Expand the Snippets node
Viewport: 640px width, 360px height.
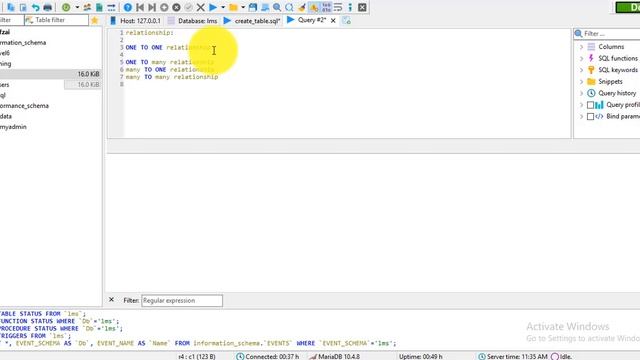click(x=582, y=82)
